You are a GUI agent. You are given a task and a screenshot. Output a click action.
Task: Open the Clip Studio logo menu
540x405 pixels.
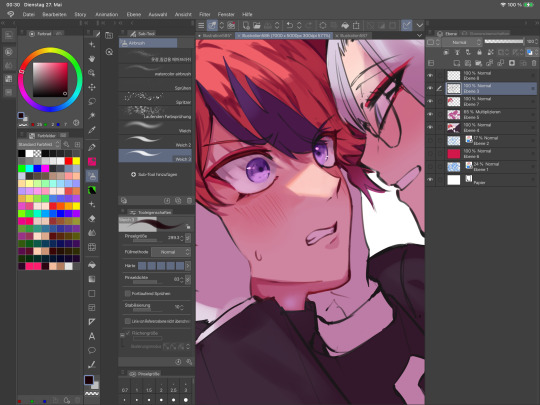coord(11,14)
